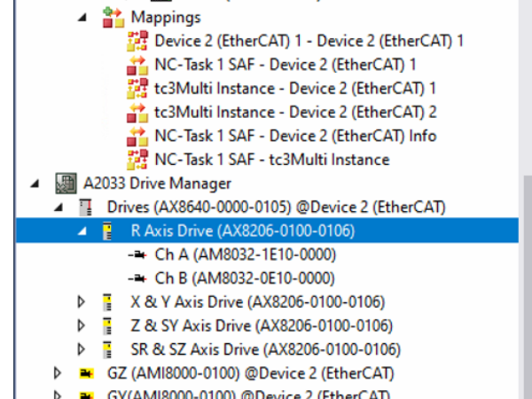The height and width of the screenshot is (399, 532).
Task: Click the NC-Task 1 SAF - tc3Multi Instance mapping icon
Action: (137, 160)
